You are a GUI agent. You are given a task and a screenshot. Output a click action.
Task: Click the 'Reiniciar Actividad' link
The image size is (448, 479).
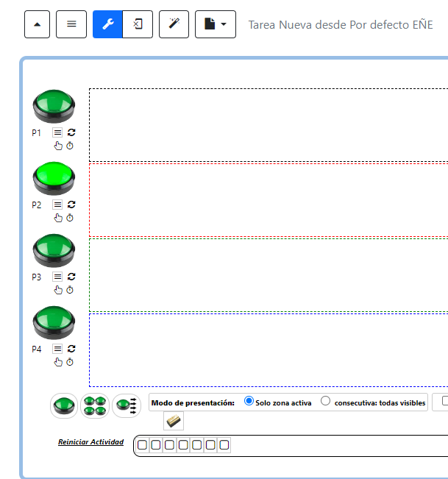click(90, 442)
